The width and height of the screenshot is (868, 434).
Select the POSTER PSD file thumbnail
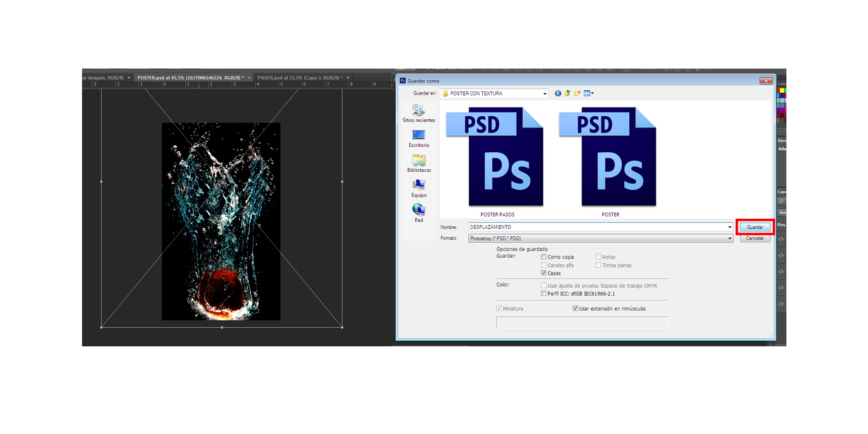tap(608, 157)
